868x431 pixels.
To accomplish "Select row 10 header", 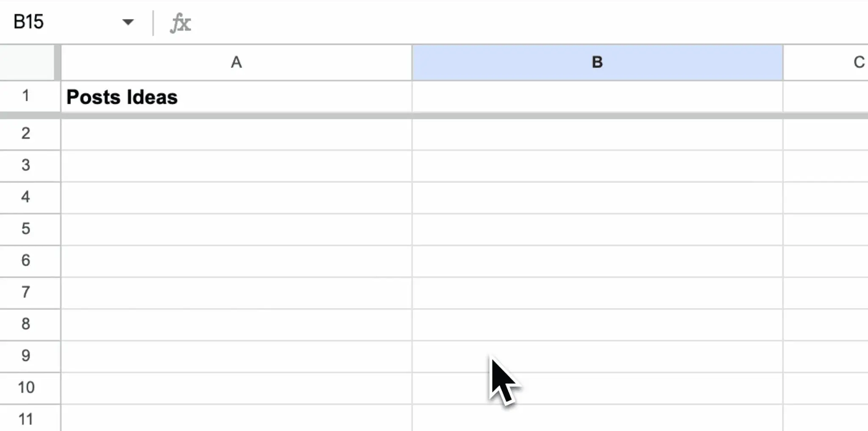I will click(x=26, y=387).
